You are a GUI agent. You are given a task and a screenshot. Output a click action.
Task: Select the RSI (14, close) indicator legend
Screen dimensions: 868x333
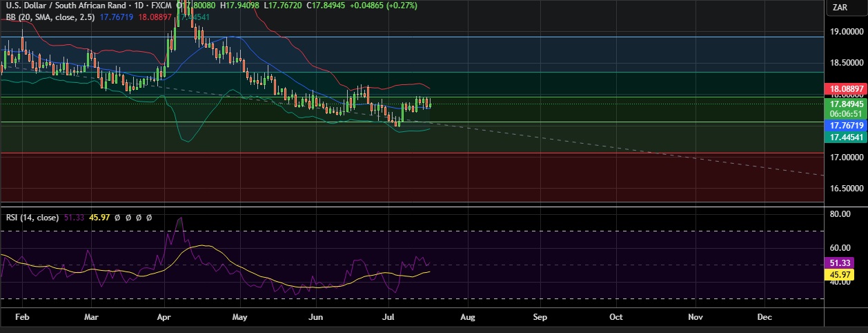[32, 217]
